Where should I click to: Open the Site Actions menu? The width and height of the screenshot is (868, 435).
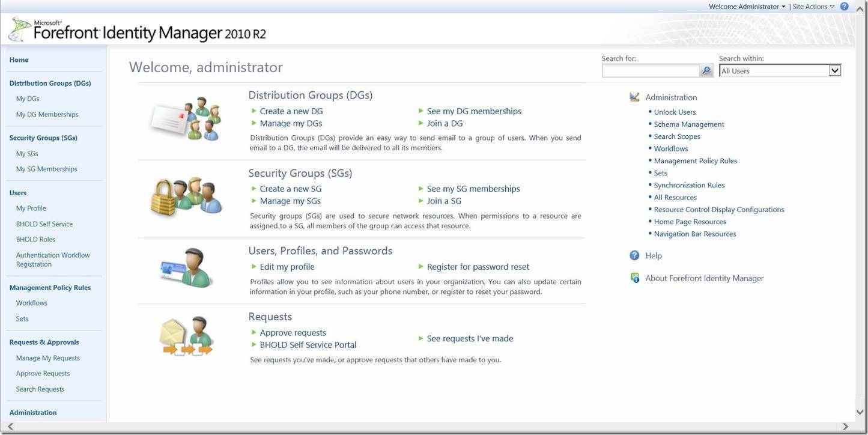pos(813,7)
